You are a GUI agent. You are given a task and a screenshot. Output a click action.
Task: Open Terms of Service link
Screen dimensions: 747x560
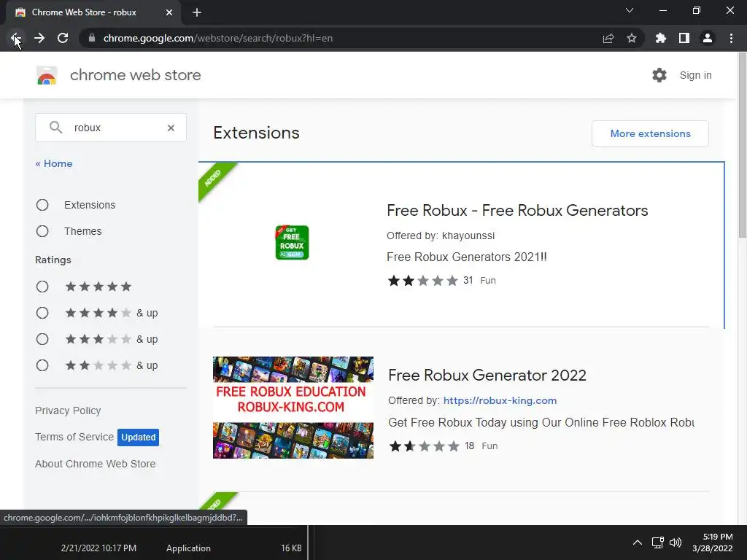pos(74,437)
